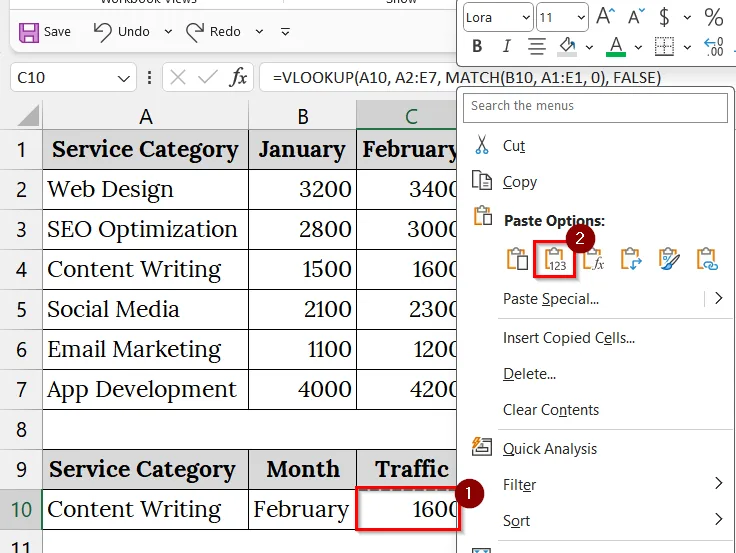
Task: Open the Fill Color dropdown arrow
Action: pyautogui.click(x=589, y=47)
